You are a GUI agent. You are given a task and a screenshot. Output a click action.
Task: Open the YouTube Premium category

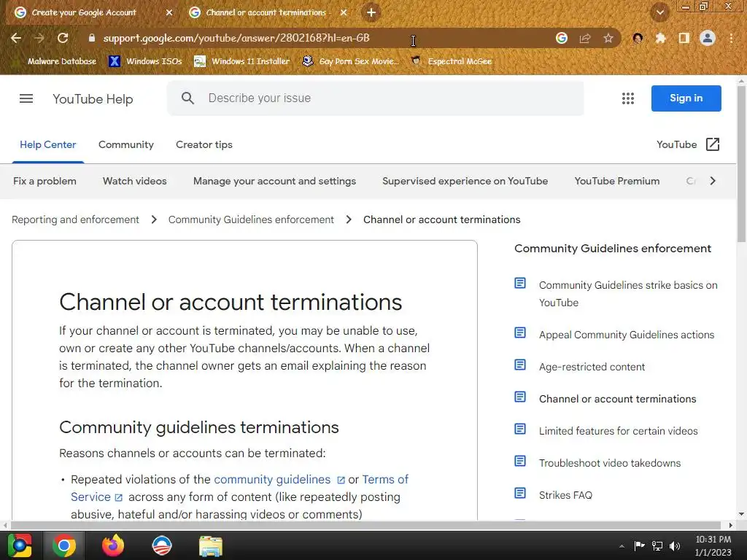point(617,181)
